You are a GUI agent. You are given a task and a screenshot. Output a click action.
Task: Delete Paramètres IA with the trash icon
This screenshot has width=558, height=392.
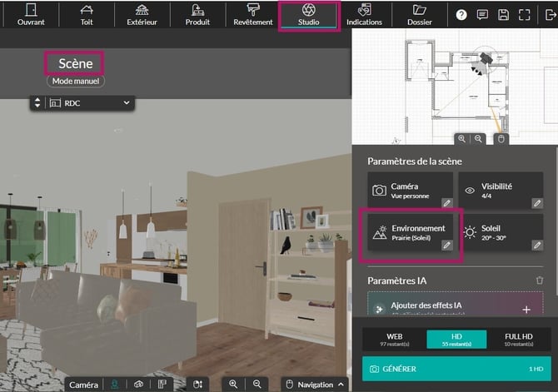point(540,281)
